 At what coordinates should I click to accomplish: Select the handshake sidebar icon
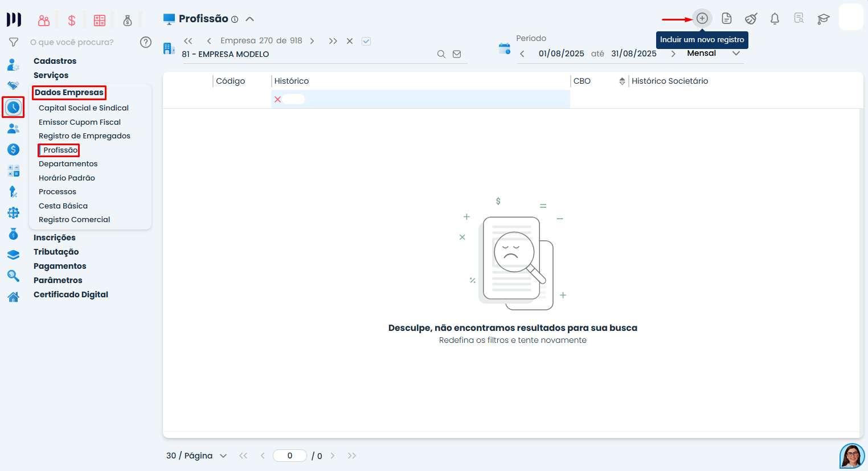[x=13, y=85]
